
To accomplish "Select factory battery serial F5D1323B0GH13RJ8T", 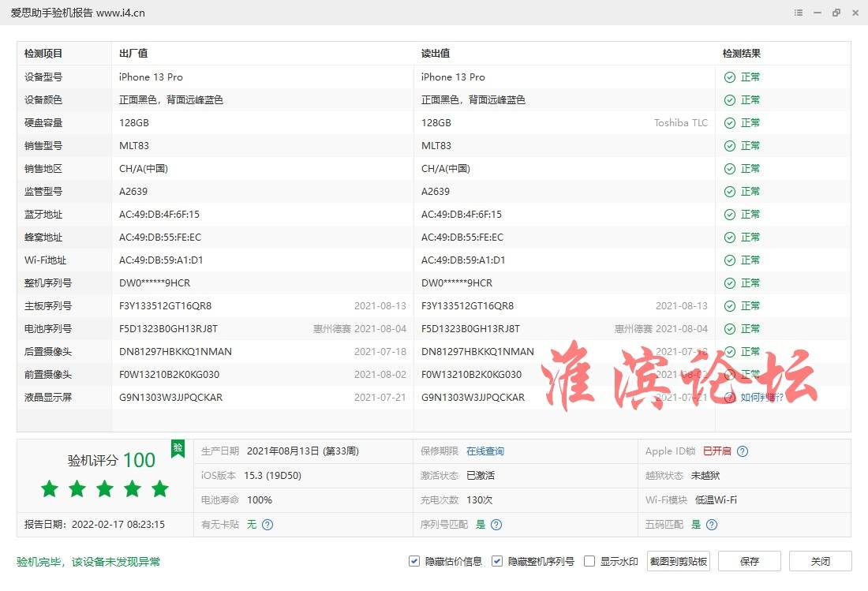I will point(168,329).
